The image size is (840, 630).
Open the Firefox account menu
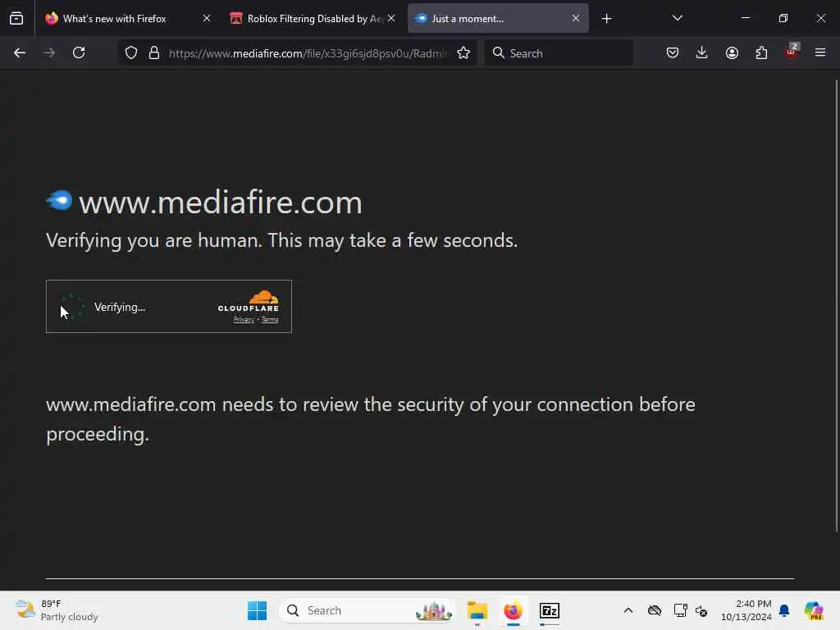tap(732, 52)
